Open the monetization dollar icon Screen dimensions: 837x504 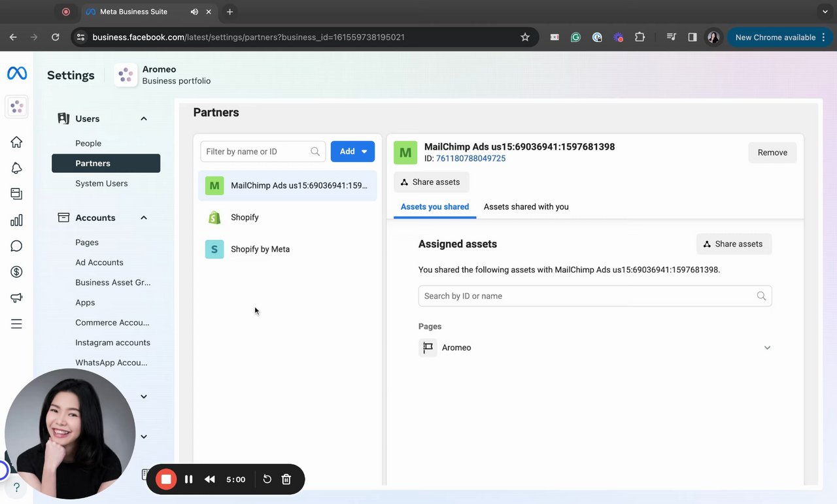click(x=16, y=272)
